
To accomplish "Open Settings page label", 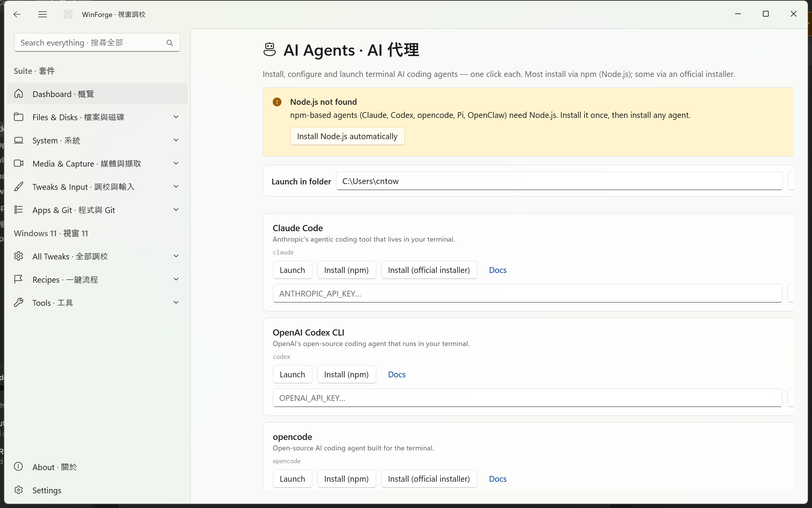I will point(47,490).
